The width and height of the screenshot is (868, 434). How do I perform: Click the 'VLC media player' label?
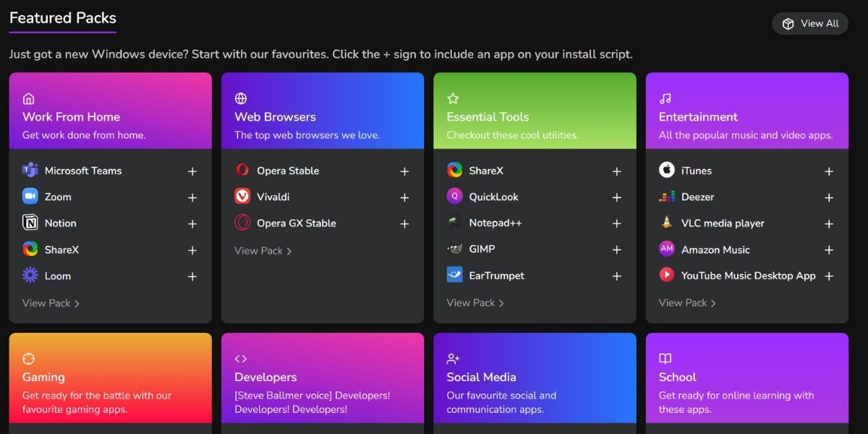tap(723, 224)
